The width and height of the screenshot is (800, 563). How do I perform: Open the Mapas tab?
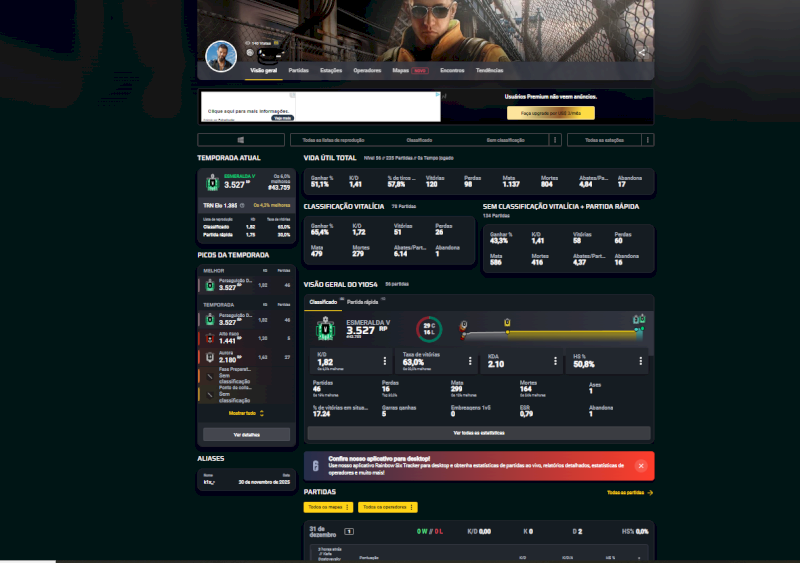[401, 70]
